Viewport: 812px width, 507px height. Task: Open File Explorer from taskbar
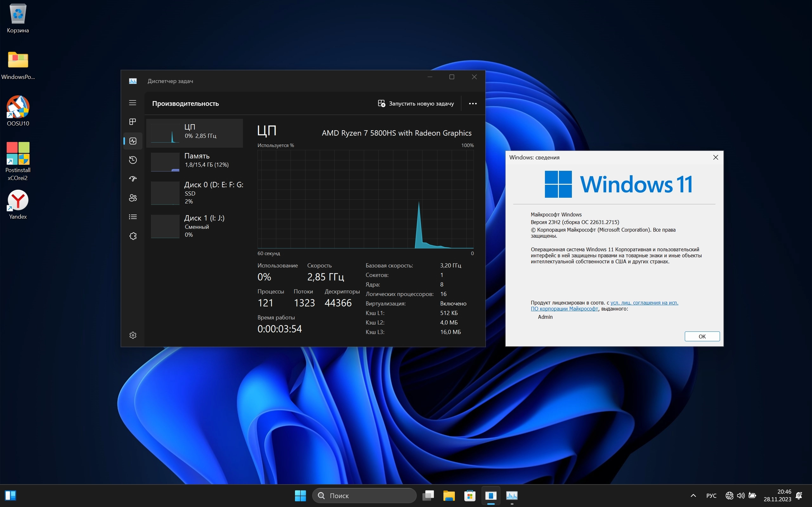pyautogui.click(x=449, y=496)
